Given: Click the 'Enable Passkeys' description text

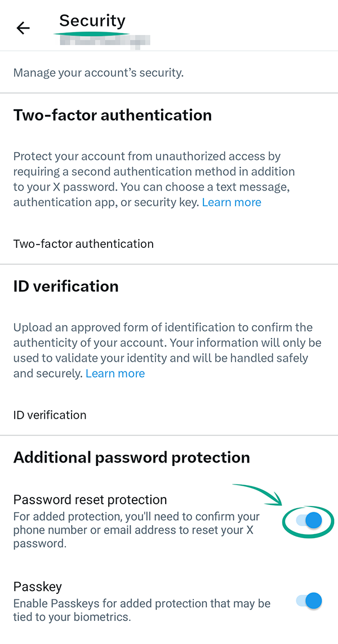Looking at the screenshot, I should pos(142,610).
